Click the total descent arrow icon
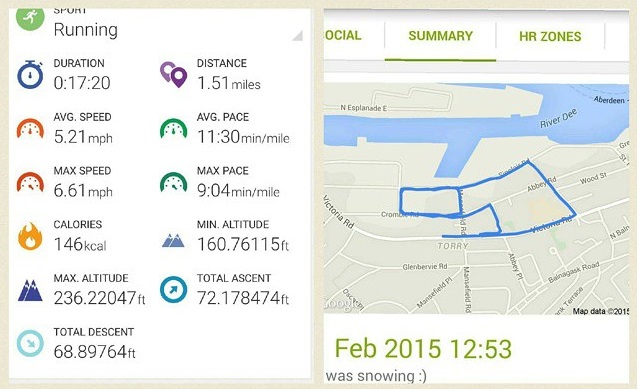640x389 pixels. tap(30, 343)
